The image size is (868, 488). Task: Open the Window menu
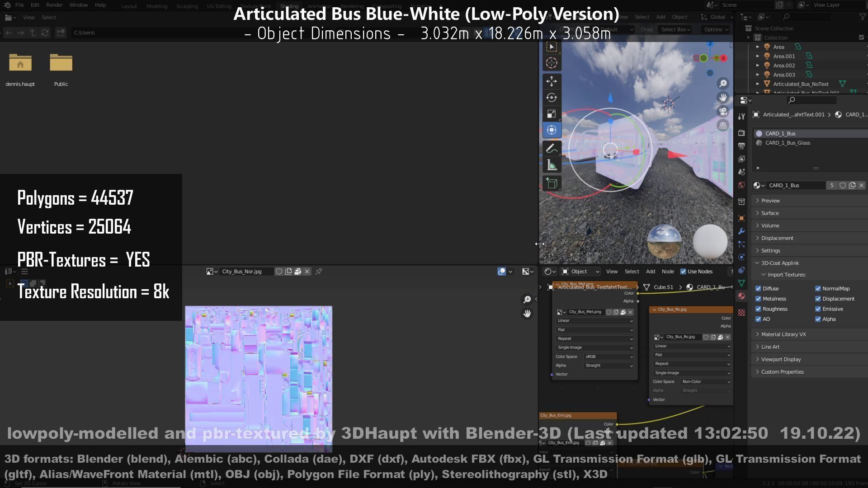click(x=79, y=5)
